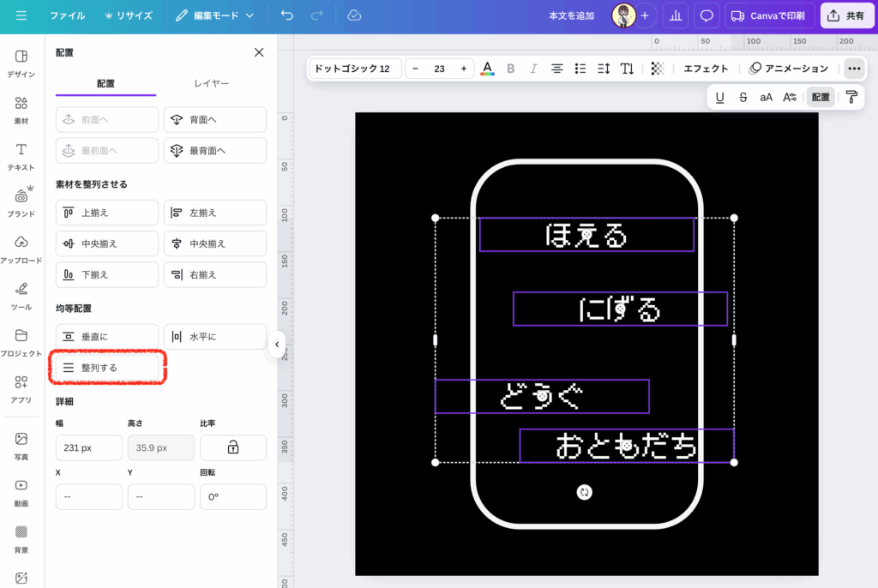This screenshot has height=588, width=878.
Task: Click the bullet list icon
Action: [580, 69]
